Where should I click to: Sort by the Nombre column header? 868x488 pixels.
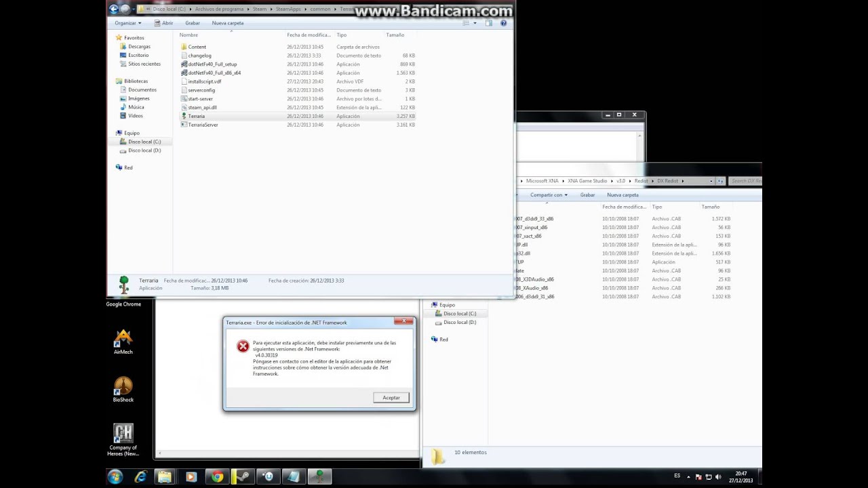pyautogui.click(x=189, y=35)
